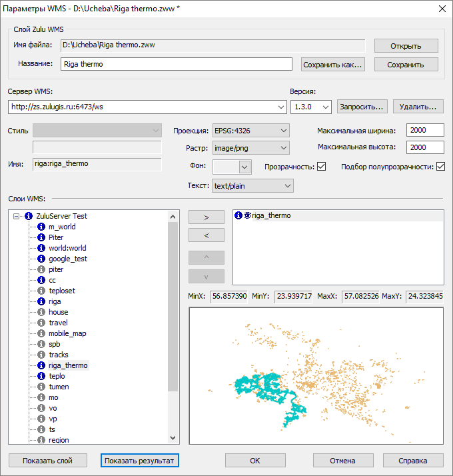Uncheck the Прозрачность checkbox
The image size is (453, 476).
[x=322, y=166]
